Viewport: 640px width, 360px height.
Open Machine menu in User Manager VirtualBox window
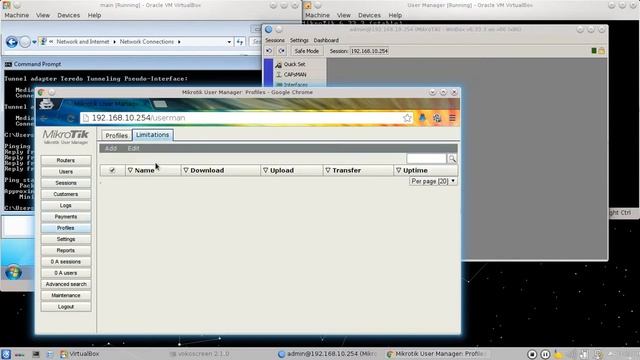(318, 15)
